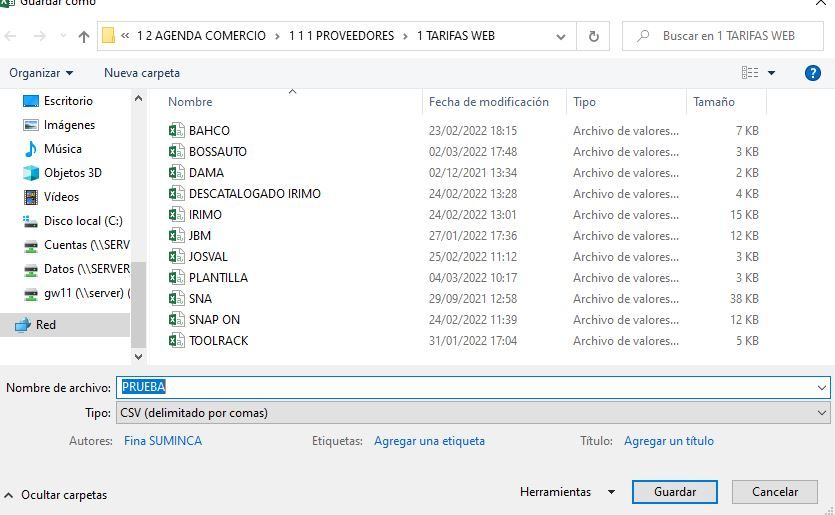The image size is (835, 515).
Task: Open the 1 1 1 PROVEEDORES breadcrumb
Action: (341, 36)
